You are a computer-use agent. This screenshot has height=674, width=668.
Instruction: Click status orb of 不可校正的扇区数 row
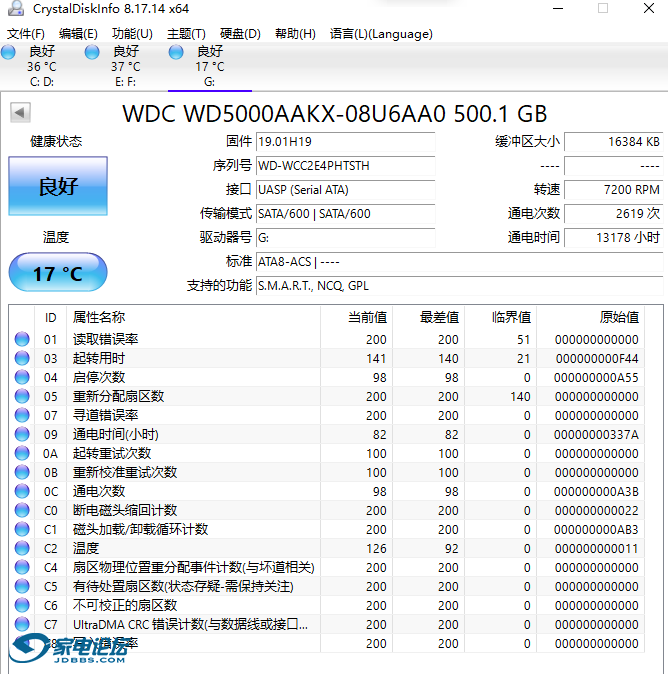[x=22, y=605]
